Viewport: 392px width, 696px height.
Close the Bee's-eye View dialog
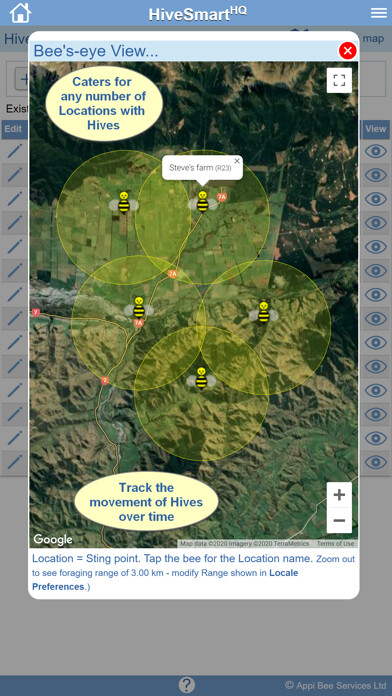click(x=348, y=51)
